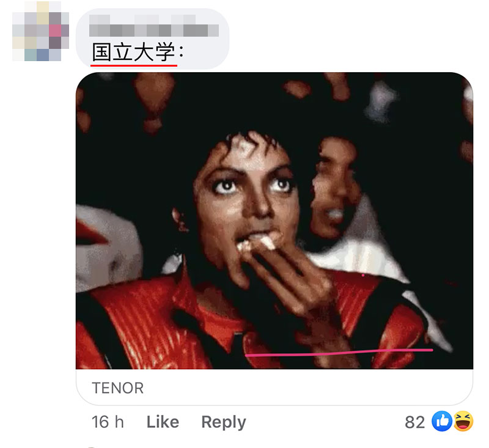
Task: Click the red underline beneath 国立大学
Action: [x=134, y=65]
